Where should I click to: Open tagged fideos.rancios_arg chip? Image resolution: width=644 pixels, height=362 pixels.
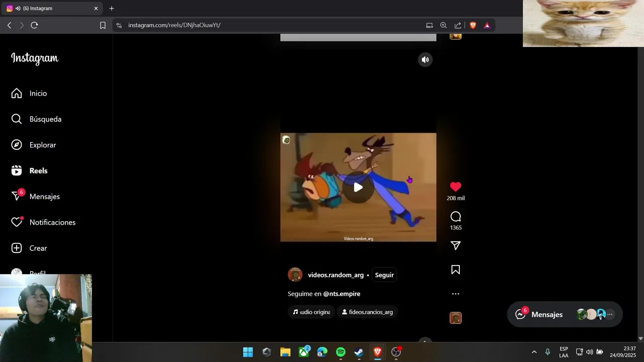point(367,312)
